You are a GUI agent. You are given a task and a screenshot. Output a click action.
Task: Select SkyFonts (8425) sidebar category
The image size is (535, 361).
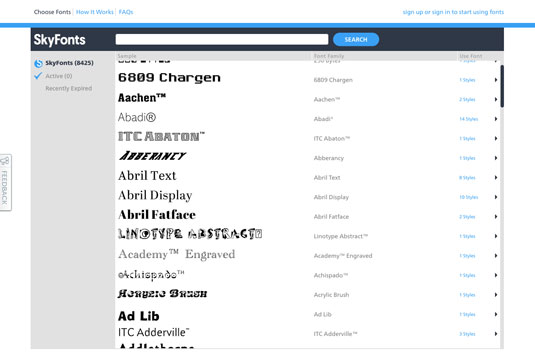tap(69, 63)
